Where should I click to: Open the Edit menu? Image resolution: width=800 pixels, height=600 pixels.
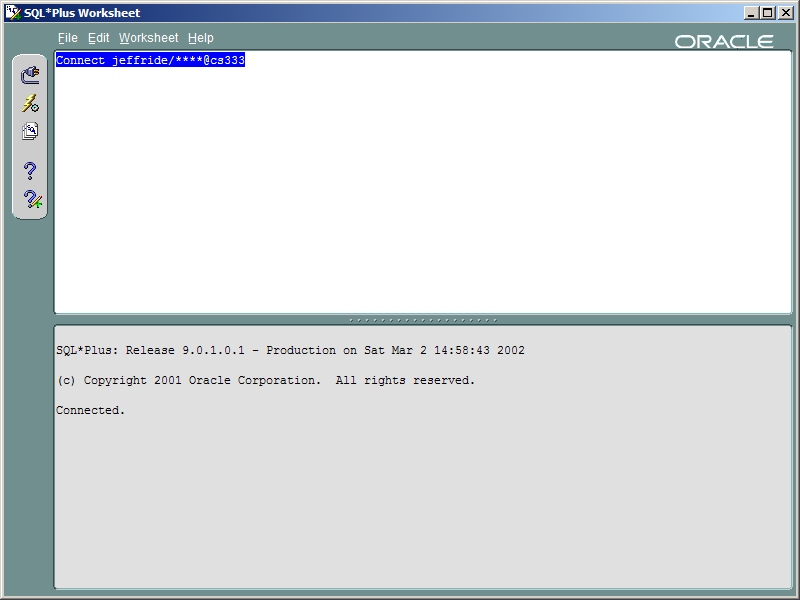click(x=98, y=38)
